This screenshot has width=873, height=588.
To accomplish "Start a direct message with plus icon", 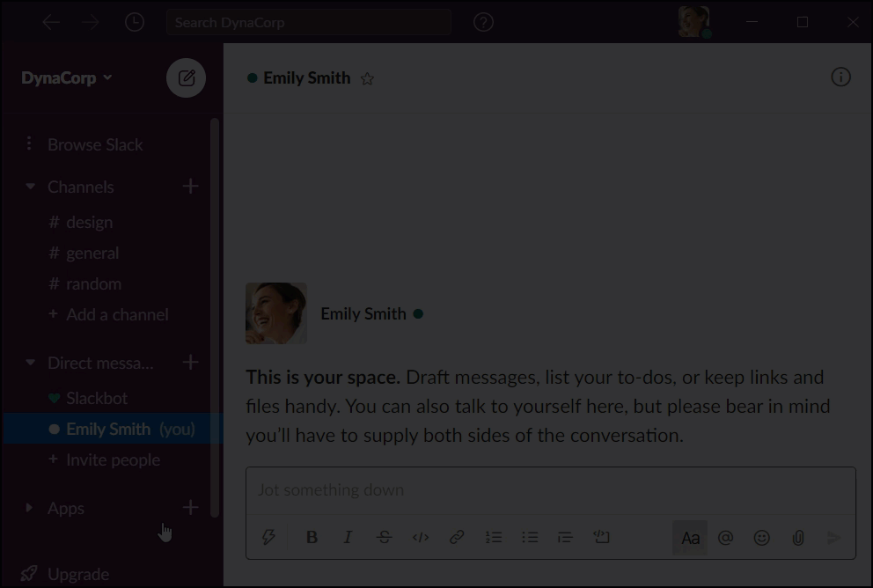I will (x=190, y=363).
